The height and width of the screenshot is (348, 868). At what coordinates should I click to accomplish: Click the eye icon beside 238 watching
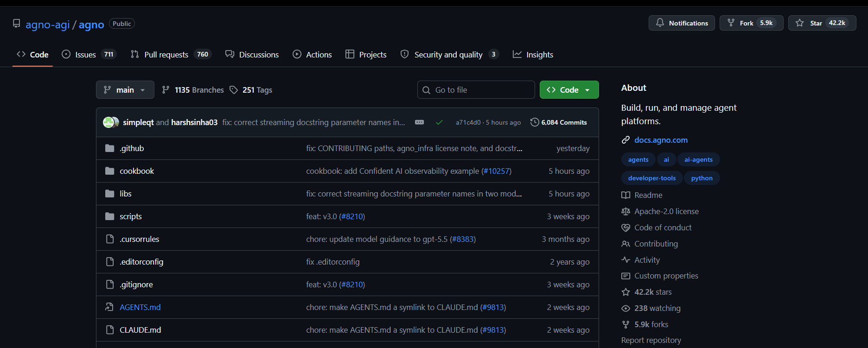point(625,308)
